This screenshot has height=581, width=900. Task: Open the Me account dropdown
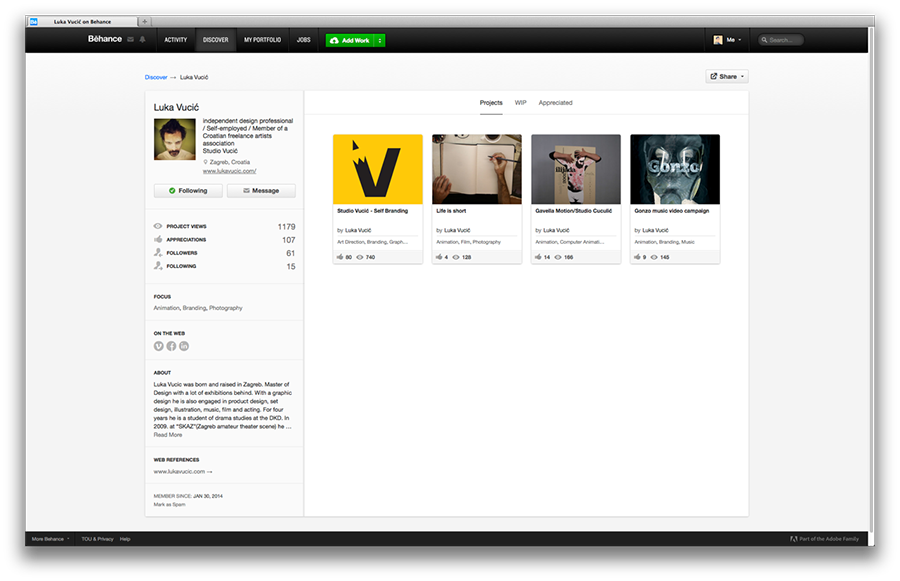727,40
